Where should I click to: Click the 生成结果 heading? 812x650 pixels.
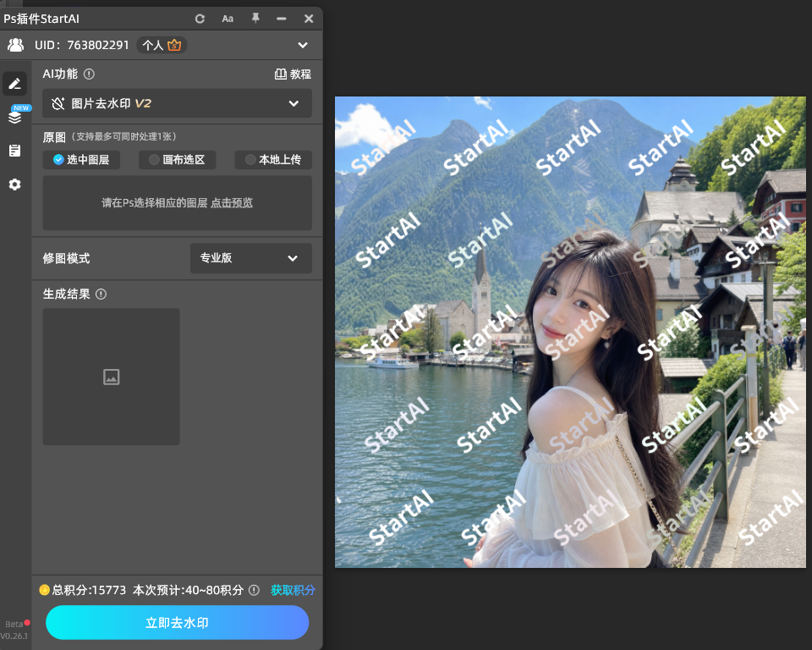[x=66, y=295]
